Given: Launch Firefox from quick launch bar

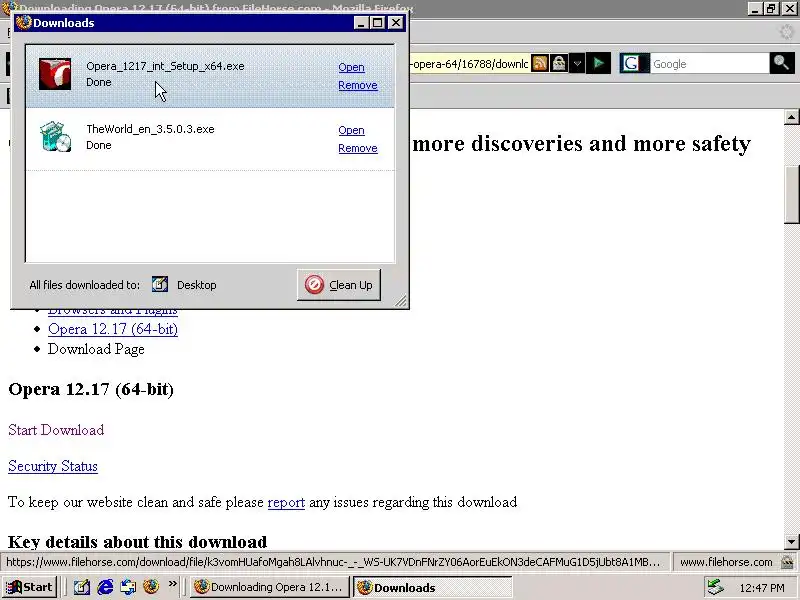Looking at the screenshot, I should click(x=151, y=587).
